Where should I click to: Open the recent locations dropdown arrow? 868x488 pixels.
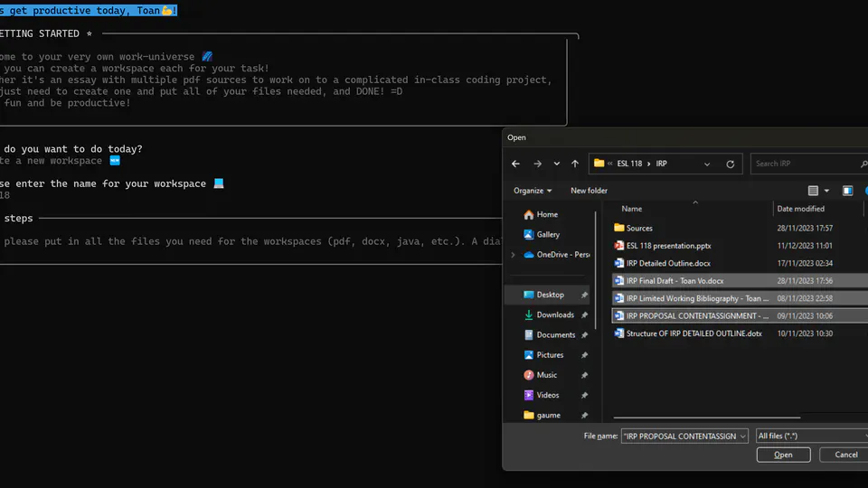coord(556,164)
